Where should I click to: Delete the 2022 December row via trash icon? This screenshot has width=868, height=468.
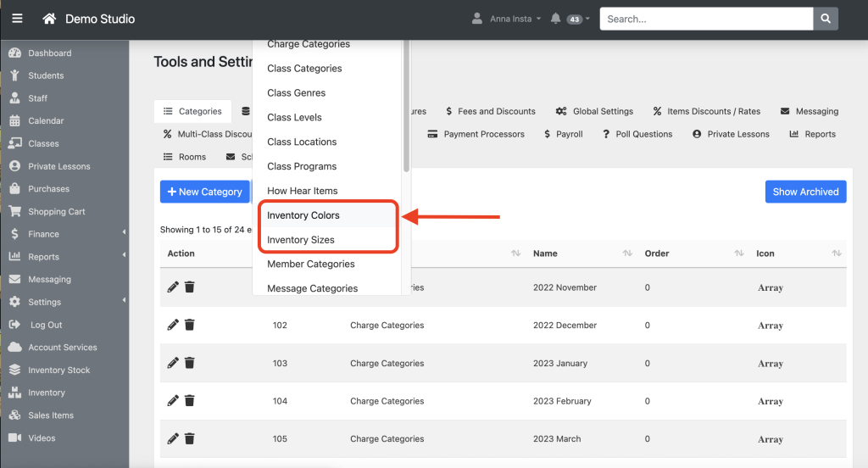click(189, 325)
